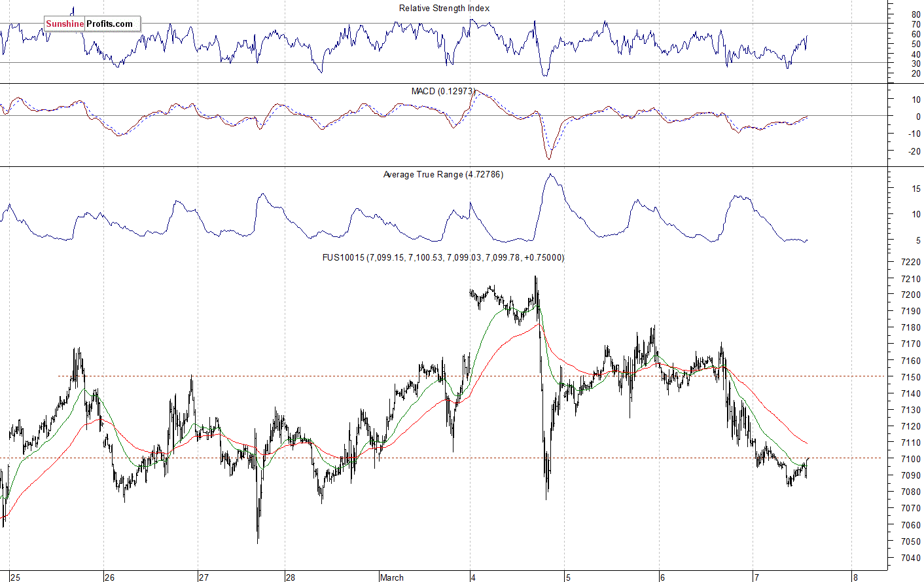This screenshot has width=924, height=582.
Task: Click the date label 28 on time axis
Action: (x=290, y=577)
